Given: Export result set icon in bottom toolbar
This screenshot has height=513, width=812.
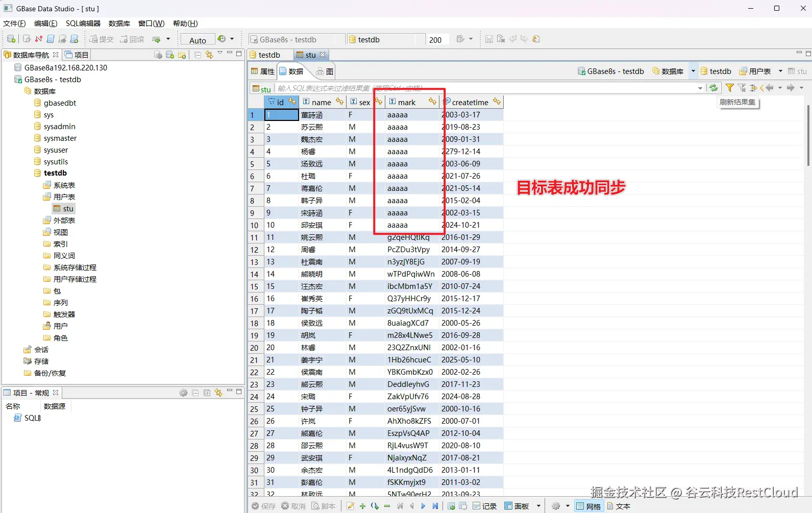Looking at the screenshot, I should pos(451,506).
